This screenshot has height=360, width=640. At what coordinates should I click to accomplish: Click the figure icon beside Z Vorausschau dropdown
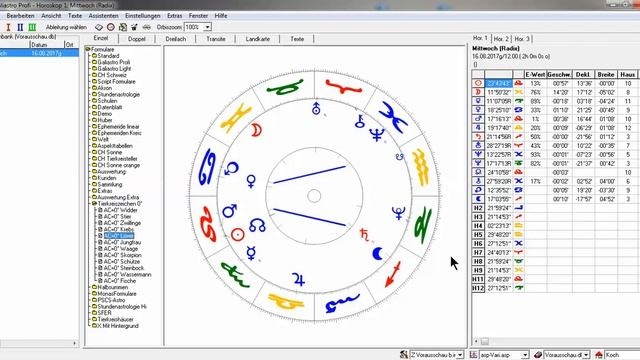click(x=404, y=355)
